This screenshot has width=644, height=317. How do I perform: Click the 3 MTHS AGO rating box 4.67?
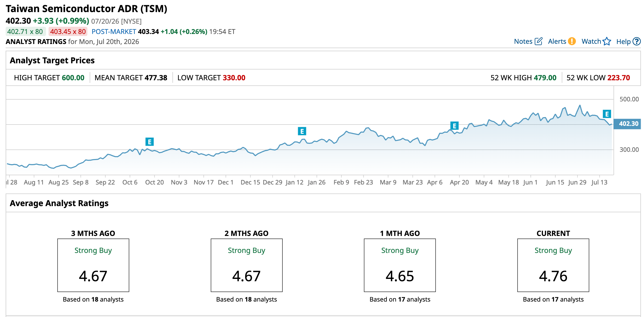click(x=93, y=265)
